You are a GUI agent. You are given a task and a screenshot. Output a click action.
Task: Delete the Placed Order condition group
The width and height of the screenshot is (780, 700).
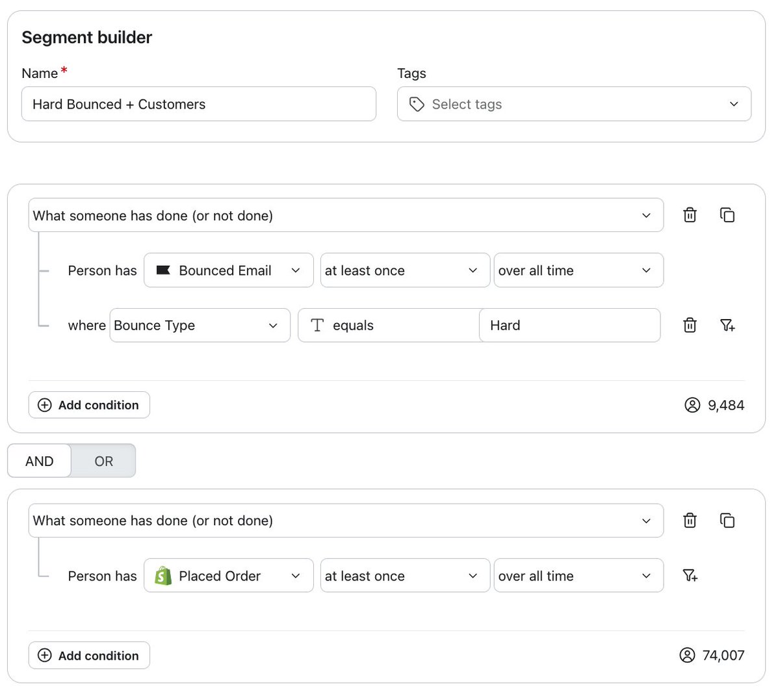(x=690, y=520)
